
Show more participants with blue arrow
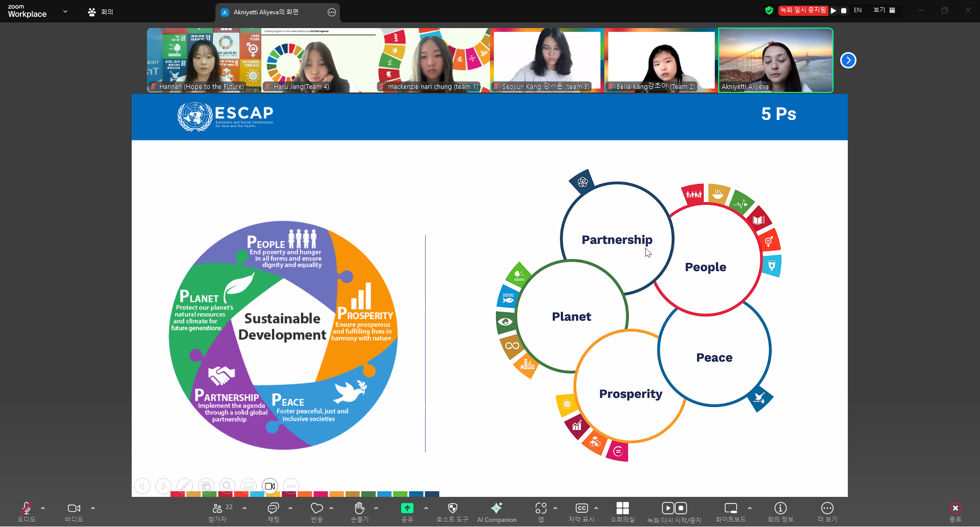848,60
